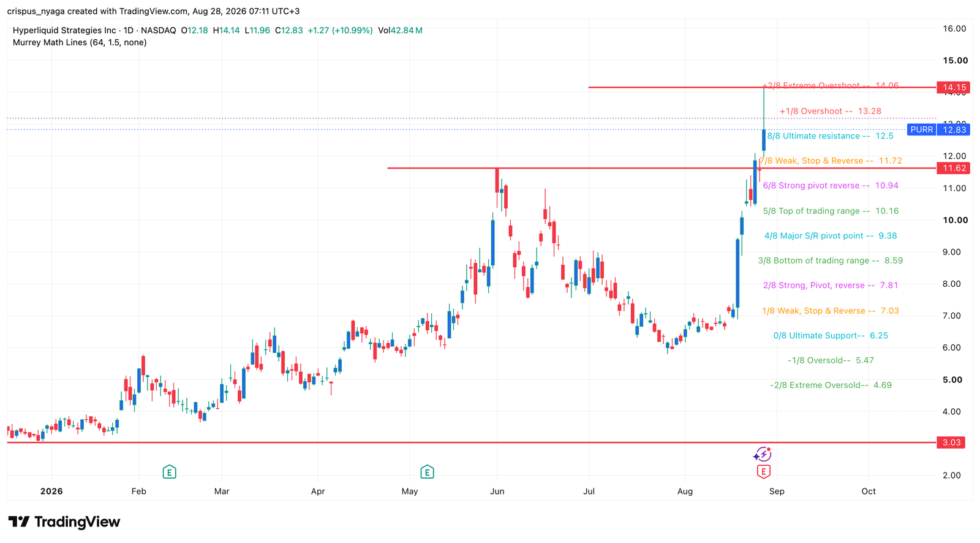Viewport: 980px width, 543px height.
Task: Click the 9.00 price axis label
Action: tap(951, 252)
